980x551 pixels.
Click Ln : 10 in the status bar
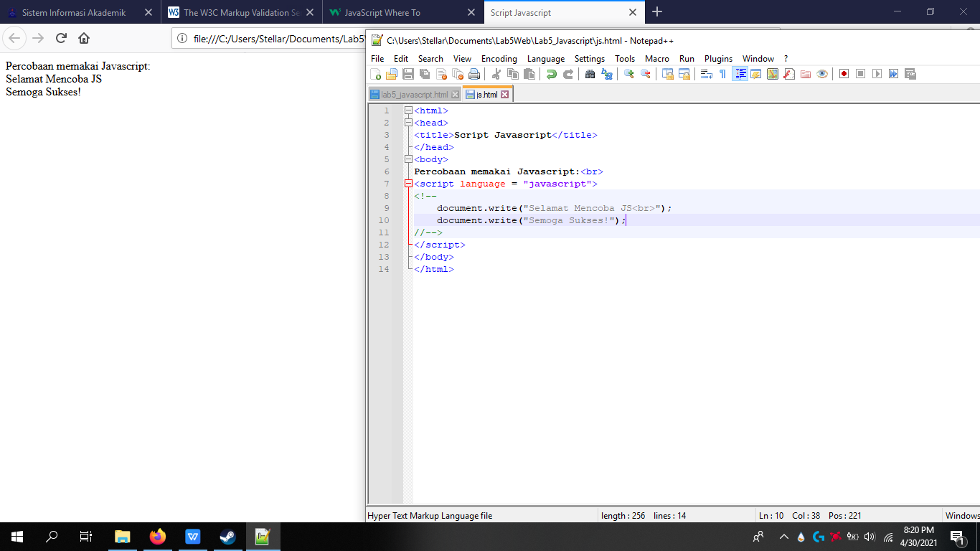pos(771,515)
